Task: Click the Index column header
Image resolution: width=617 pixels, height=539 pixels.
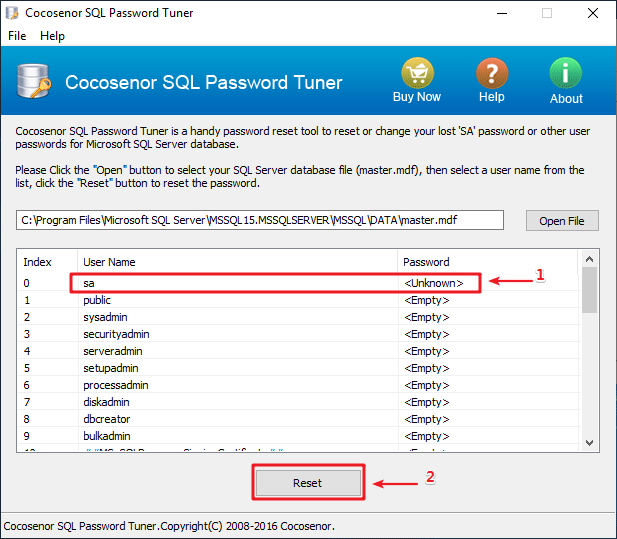Action: tap(47, 262)
